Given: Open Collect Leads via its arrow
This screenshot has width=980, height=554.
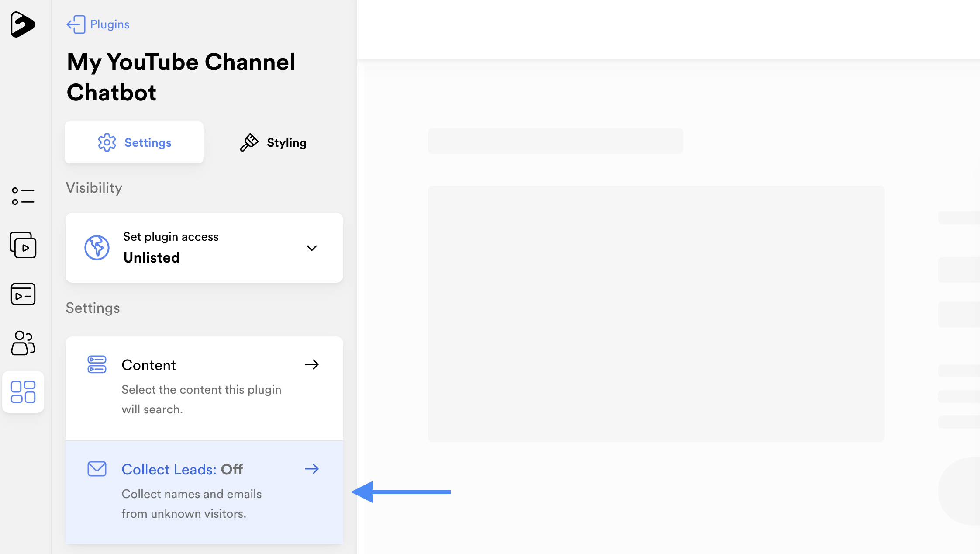Looking at the screenshot, I should coord(312,469).
